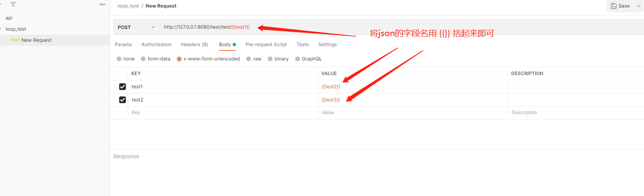Select the binary body type
The width and height of the screenshot is (644, 196).
click(270, 59)
